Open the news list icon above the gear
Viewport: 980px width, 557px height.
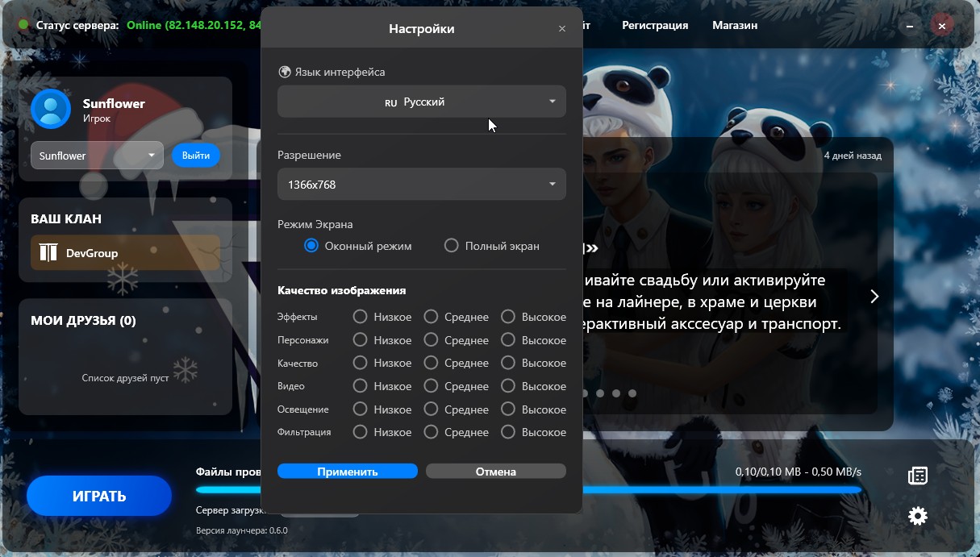point(917,476)
